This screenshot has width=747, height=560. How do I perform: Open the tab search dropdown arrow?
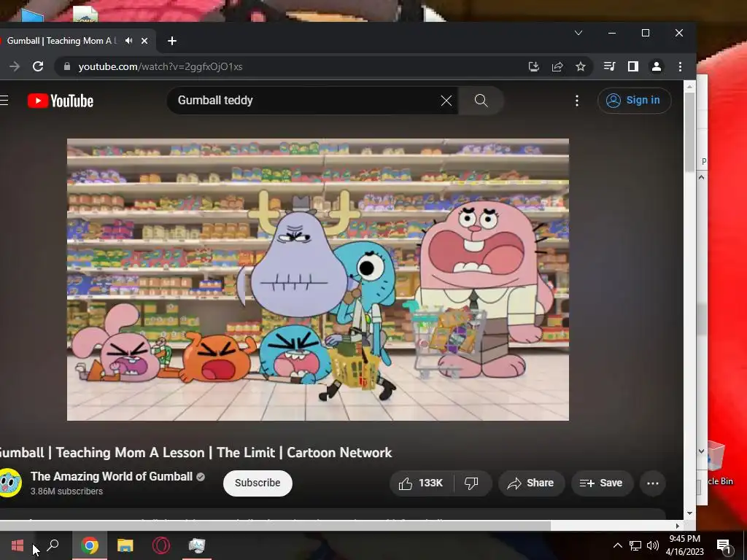(578, 33)
